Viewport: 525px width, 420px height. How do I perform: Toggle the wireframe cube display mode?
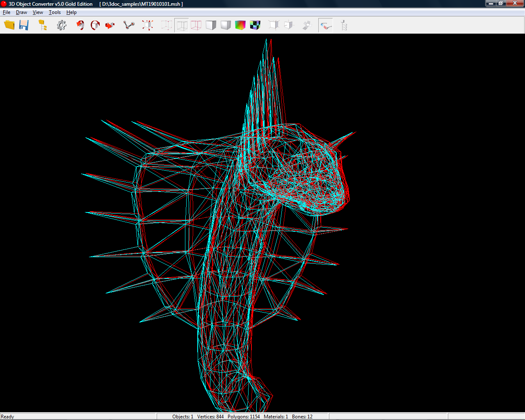pos(182,25)
